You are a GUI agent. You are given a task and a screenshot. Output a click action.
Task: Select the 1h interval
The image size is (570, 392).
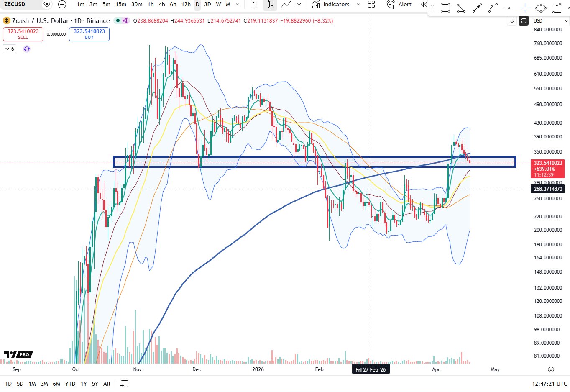tap(151, 4)
